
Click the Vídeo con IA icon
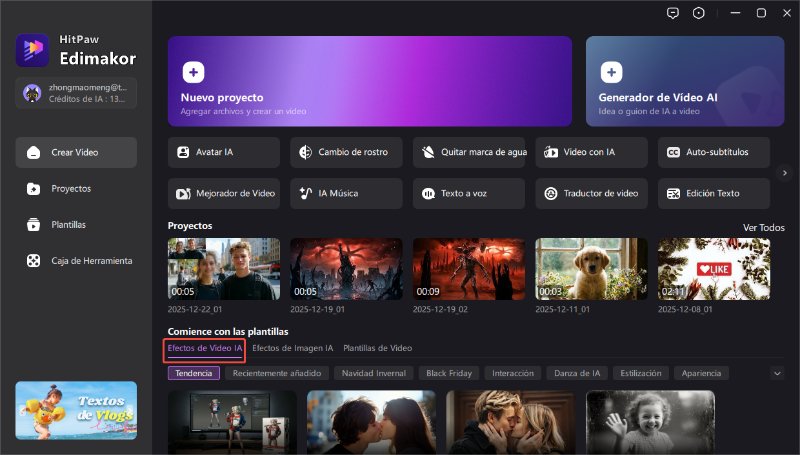pyautogui.click(x=551, y=152)
